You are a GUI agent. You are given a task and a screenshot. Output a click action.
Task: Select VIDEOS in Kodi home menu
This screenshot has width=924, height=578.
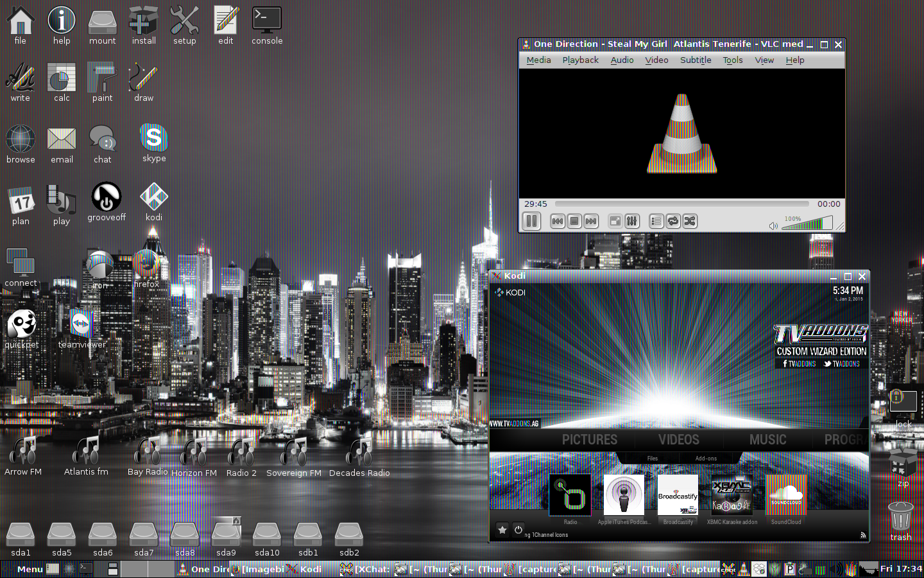point(679,439)
